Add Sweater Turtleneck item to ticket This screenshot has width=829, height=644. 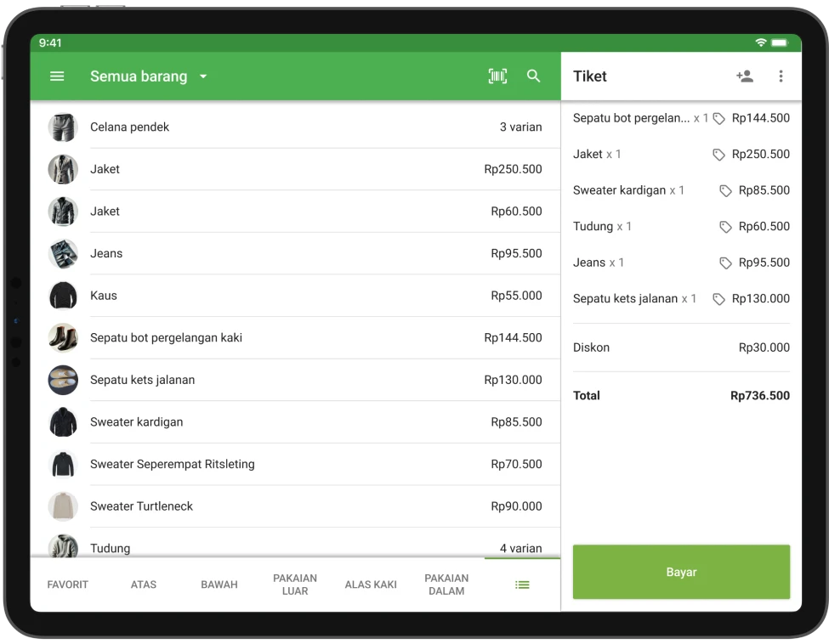coord(294,506)
